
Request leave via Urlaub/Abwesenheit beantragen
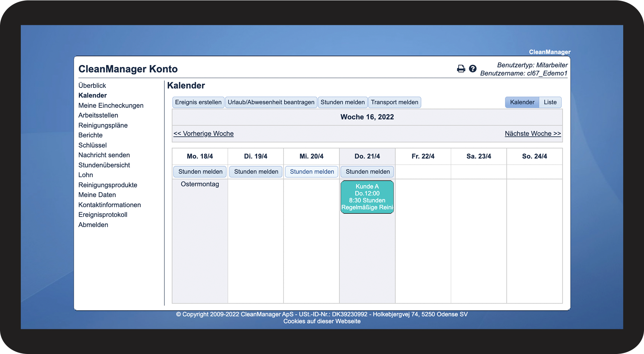tap(271, 102)
